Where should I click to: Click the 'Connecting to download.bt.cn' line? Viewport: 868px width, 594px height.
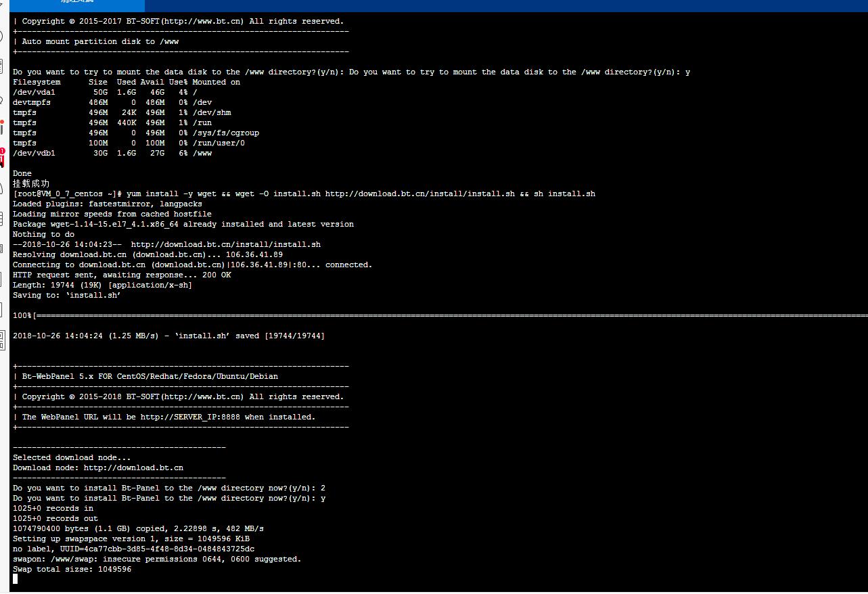tap(193, 265)
